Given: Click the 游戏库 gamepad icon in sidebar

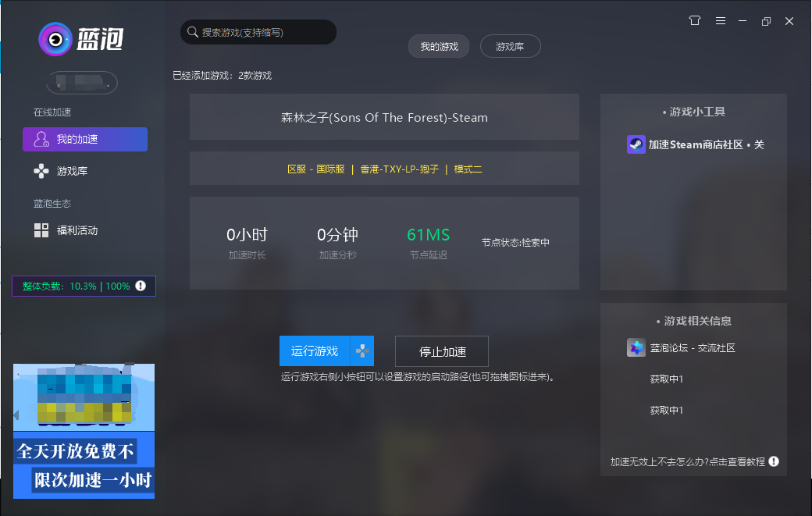Looking at the screenshot, I should tap(41, 171).
